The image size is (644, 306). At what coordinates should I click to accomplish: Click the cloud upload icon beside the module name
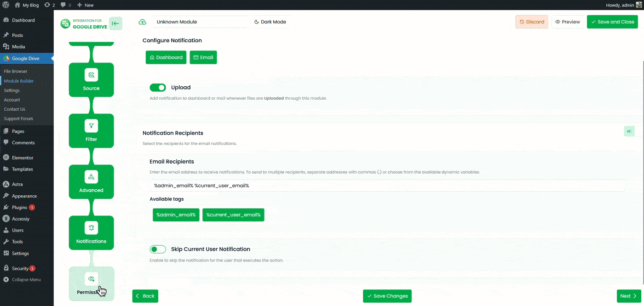142,22
